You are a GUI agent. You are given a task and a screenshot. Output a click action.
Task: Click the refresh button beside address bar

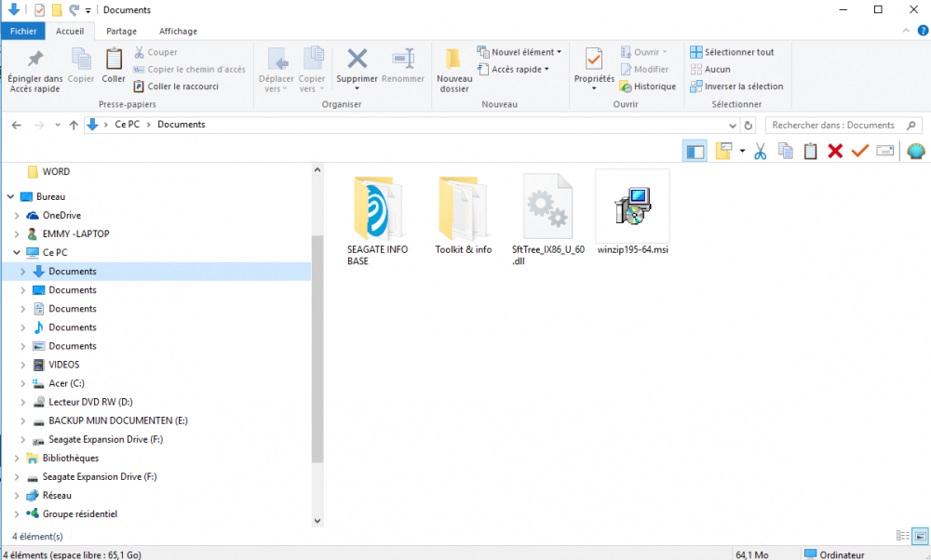point(749,126)
